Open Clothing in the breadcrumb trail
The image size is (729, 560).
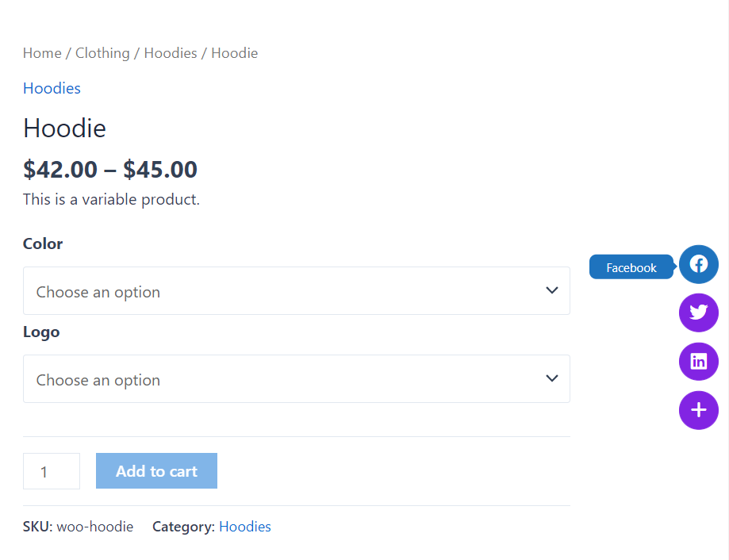click(x=102, y=53)
